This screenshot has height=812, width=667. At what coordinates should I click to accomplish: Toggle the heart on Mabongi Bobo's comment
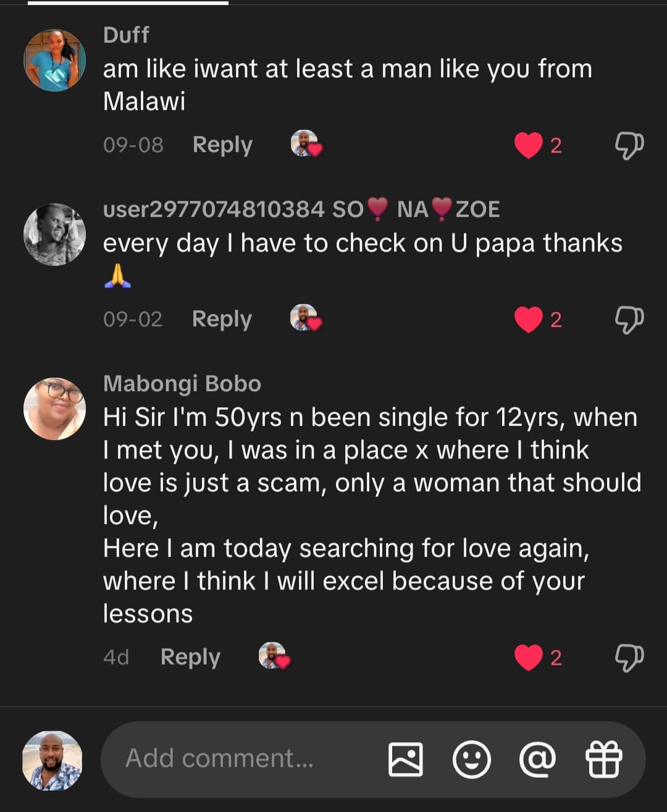[x=529, y=658]
